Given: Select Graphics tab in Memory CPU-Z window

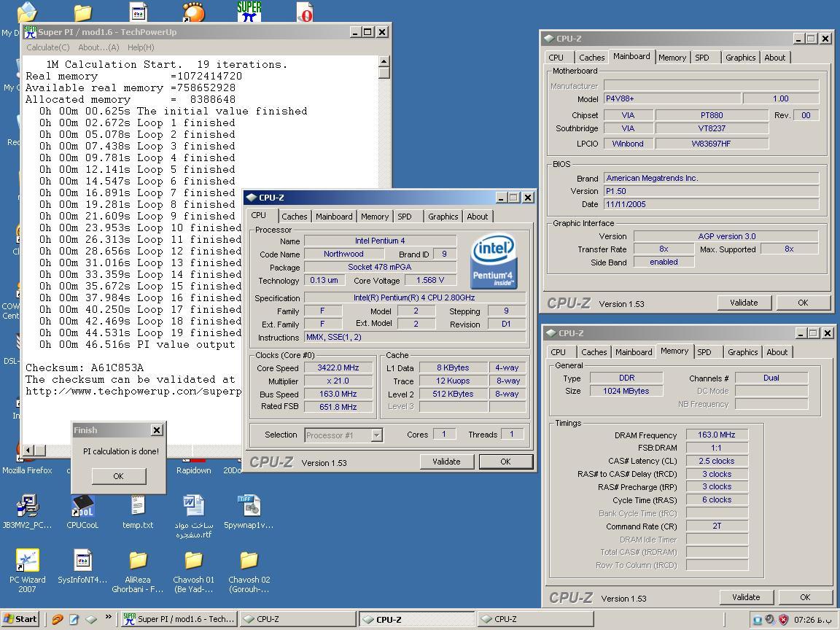Looking at the screenshot, I should click(x=742, y=352).
